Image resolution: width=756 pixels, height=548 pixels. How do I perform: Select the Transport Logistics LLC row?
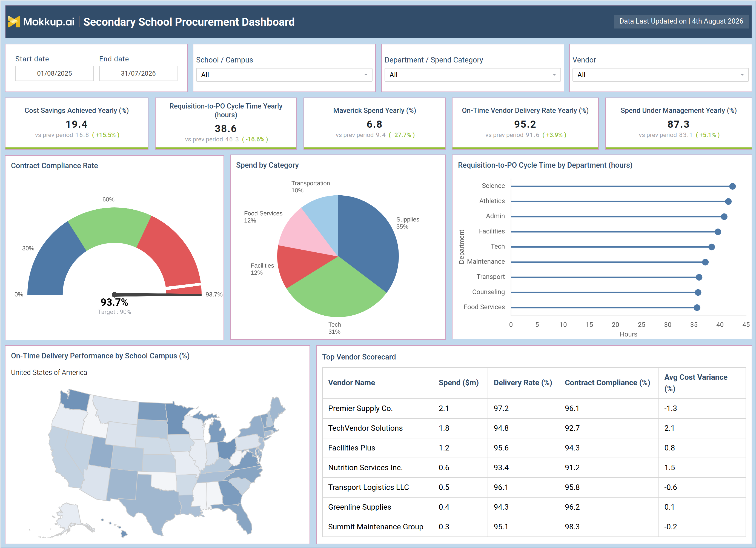pos(534,487)
